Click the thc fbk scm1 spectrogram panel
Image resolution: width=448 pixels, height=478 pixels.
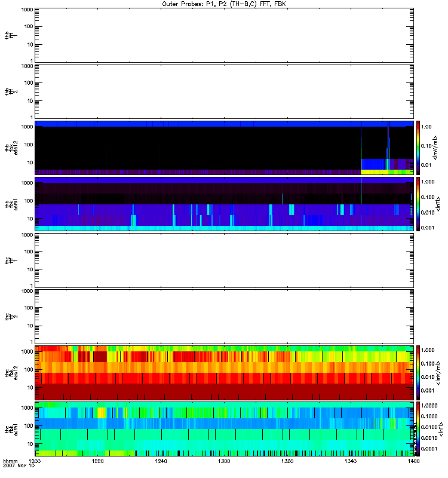[x=224, y=428]
